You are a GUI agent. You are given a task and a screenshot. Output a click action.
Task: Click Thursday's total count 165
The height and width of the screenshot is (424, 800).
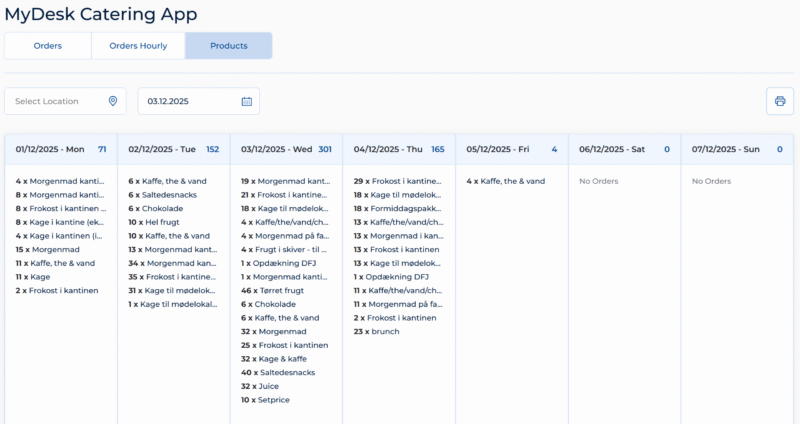pyautogui.click(x=438, y=149)
